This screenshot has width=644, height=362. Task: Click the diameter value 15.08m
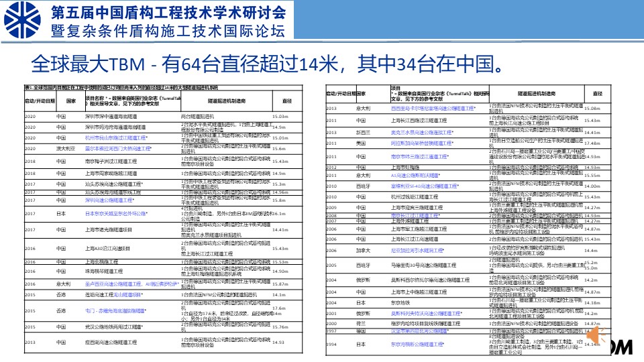[x=592, y=109]
